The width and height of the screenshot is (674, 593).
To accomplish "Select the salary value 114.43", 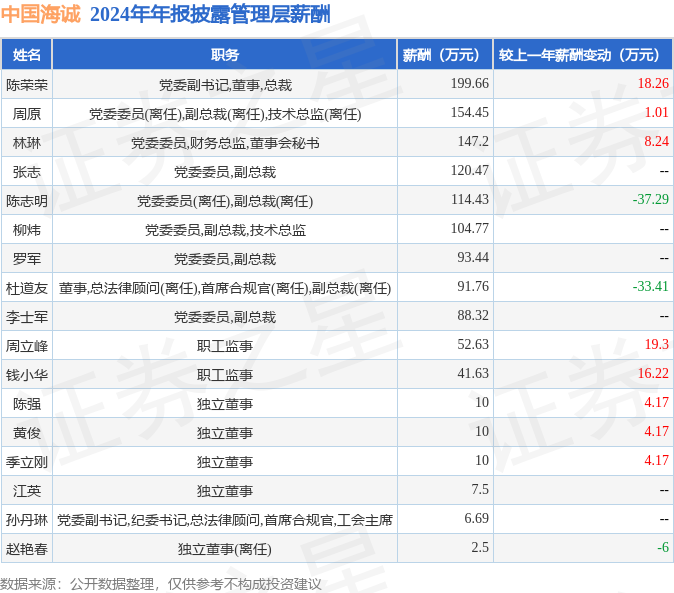I will (x=469, y=199).
